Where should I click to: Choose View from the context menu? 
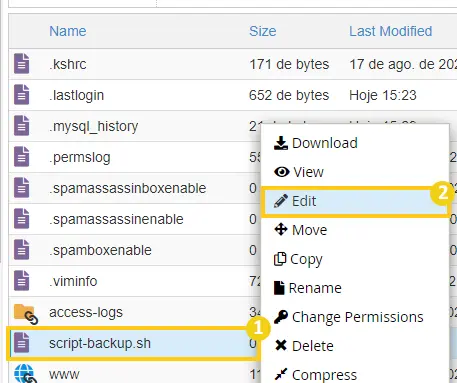355,172
